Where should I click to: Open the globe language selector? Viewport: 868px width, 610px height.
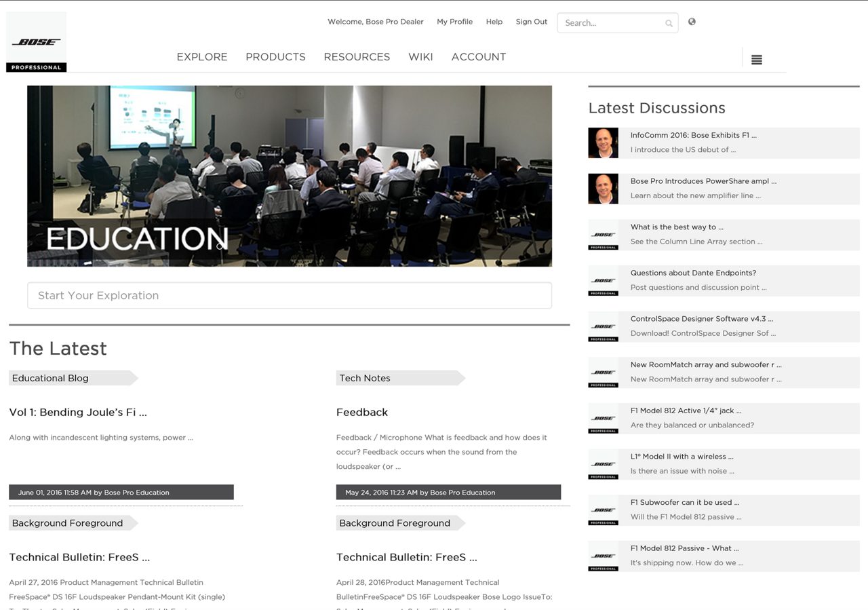point(692,22)
